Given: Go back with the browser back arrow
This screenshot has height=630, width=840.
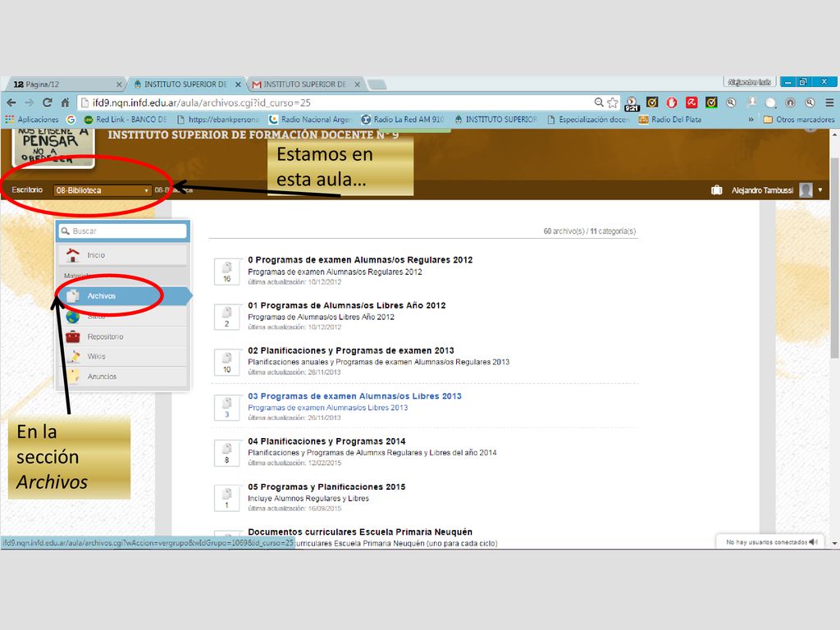Looking at the screenshot, I should click(11, 103).
